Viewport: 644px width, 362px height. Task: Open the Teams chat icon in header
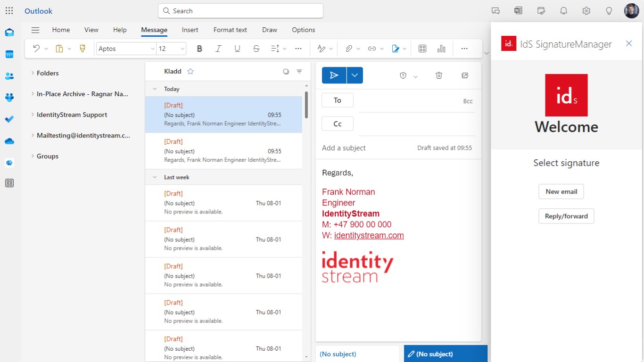click(x=495, y=11)
